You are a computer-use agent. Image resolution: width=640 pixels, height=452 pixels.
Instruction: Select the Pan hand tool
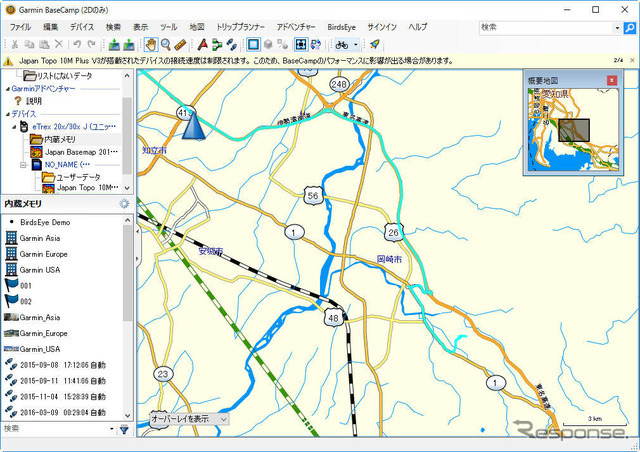151,44
